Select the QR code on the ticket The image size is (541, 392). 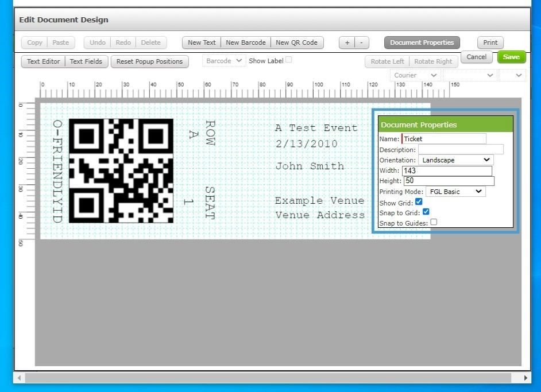point(121,170)
